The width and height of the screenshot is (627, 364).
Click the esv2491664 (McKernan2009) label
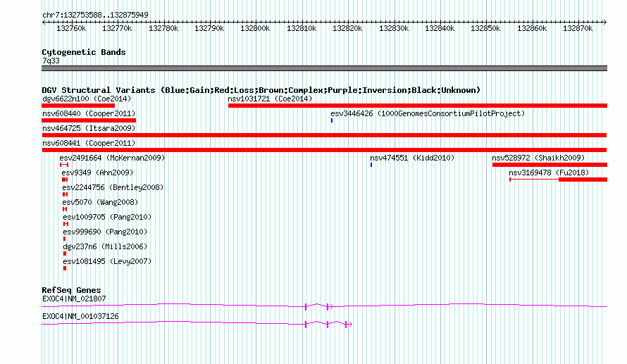click(x=112, y=158)
